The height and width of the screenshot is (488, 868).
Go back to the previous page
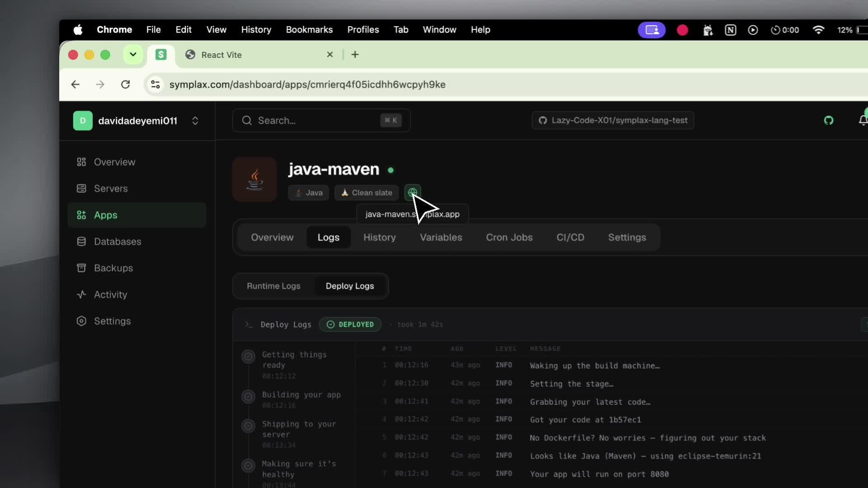[x=75, y=84]
